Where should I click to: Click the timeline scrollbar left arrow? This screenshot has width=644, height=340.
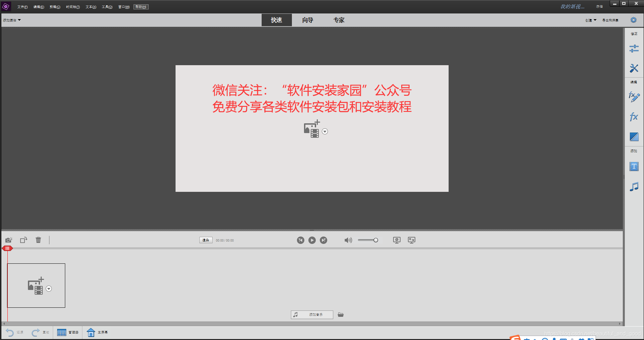pyautogui.click(x=4, y=324)
